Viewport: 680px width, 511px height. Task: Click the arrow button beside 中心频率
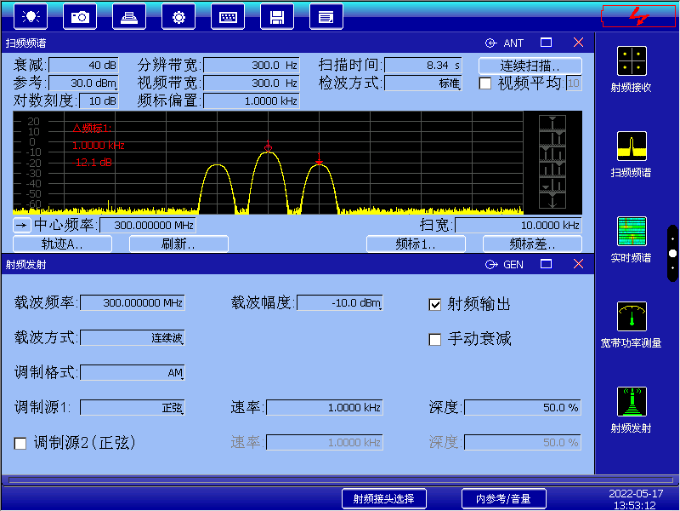pos(22,225)
